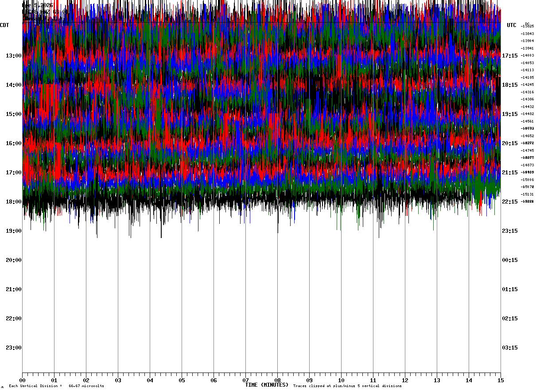
Task: Click the UTC timezone header
Action: pyautogui.click(x=512, y=25)
